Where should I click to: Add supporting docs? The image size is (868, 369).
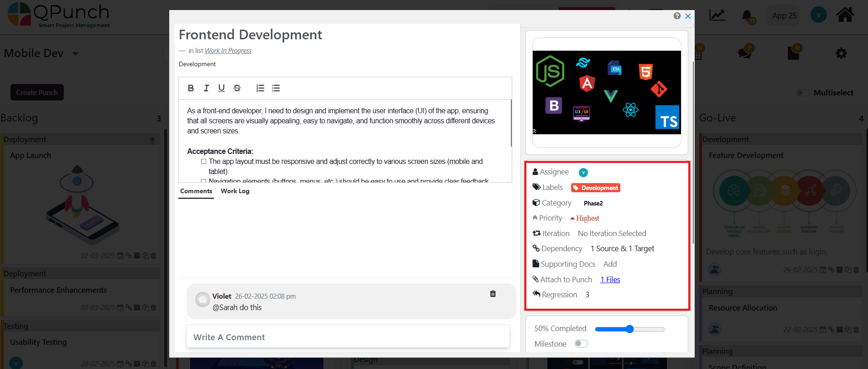pos(610,264)
